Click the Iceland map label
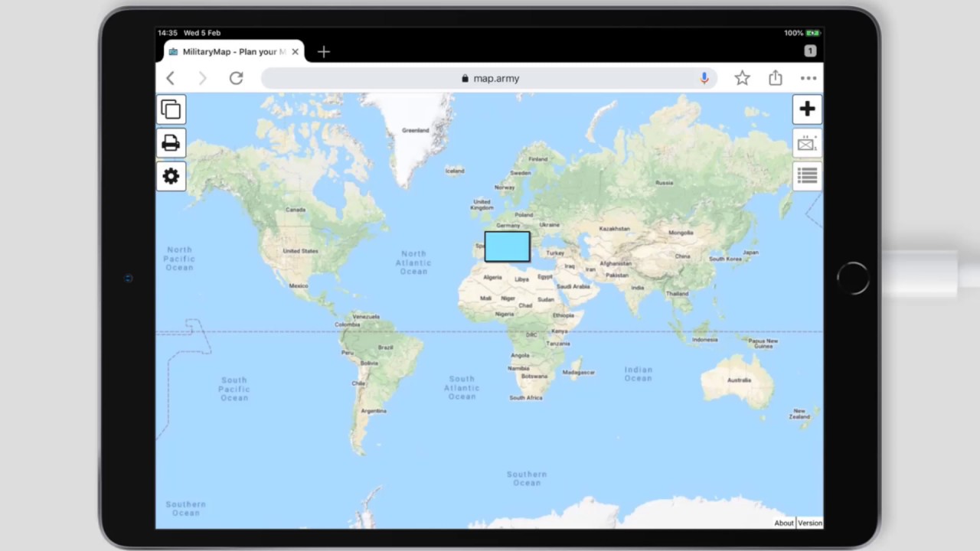This screenshot has height=551, width=980. coord(455,171)
